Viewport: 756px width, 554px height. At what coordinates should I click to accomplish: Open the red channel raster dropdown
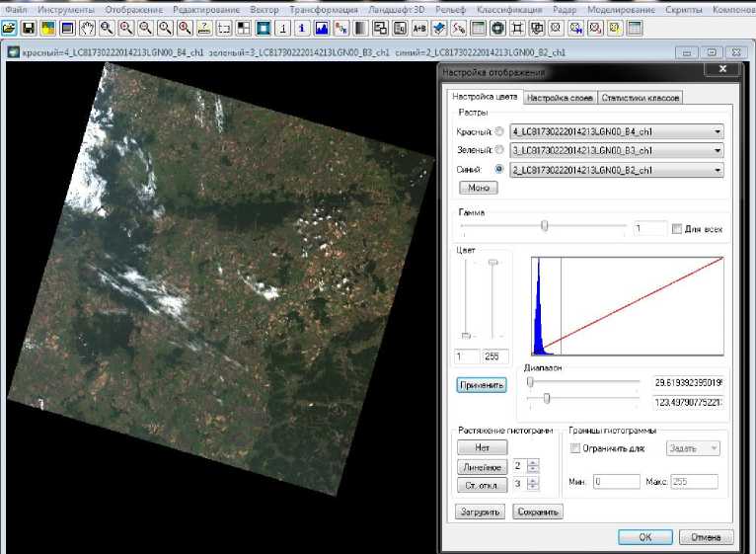coord(718,131)
